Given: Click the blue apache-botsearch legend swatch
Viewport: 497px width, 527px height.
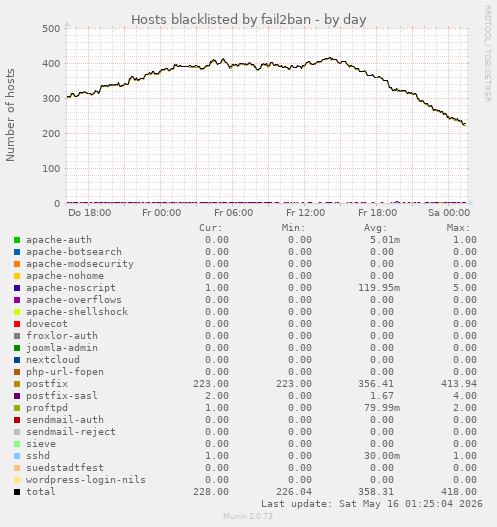Looking at the screenshot, I should coord(17,252).
